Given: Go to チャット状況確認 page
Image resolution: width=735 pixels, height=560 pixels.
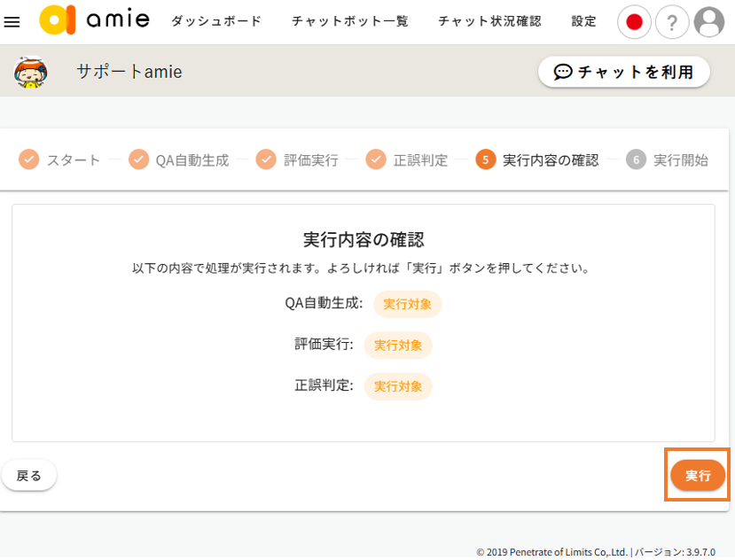Looking at the screenshot, I should click(489, 22).
